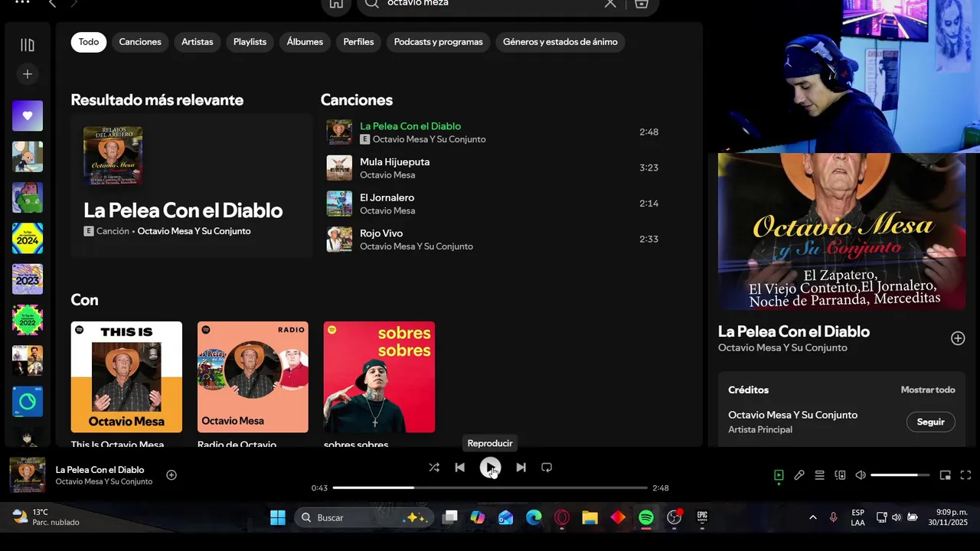Seek on the song progress bar
The image size is (980, 551).
[490, 487]
